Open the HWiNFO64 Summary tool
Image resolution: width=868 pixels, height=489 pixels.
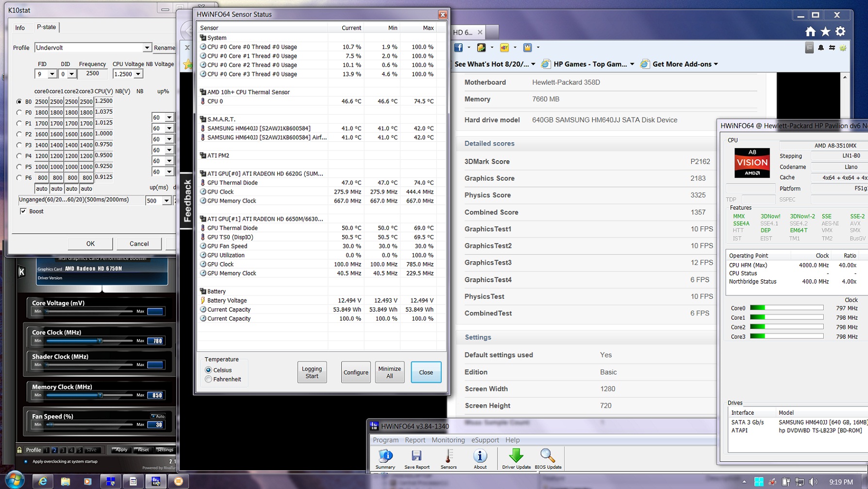[x=385, y=458]
